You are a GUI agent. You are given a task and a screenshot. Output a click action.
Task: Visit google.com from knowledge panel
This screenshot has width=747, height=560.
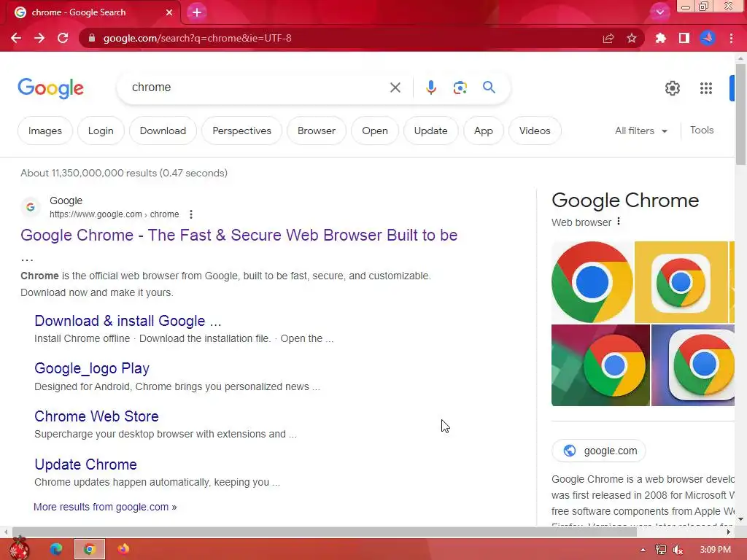click(599, 451)
